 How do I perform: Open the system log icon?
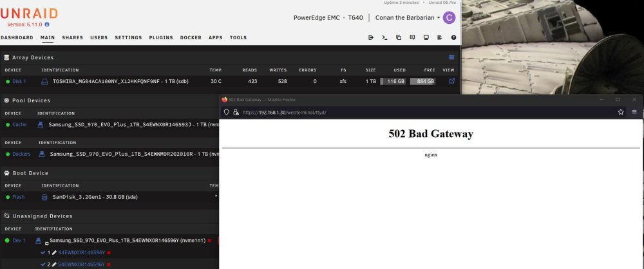pyautogui.click(x=440, y=37)
